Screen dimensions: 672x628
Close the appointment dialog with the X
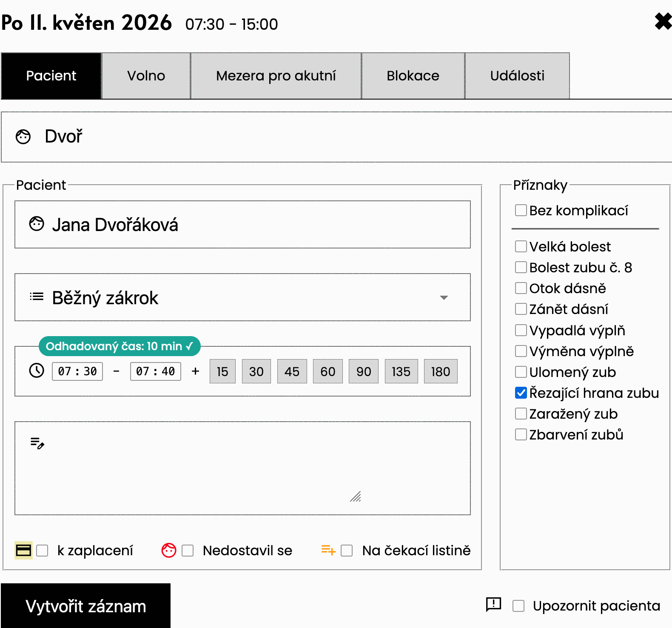pyautogui.click(x=663, y=21)
